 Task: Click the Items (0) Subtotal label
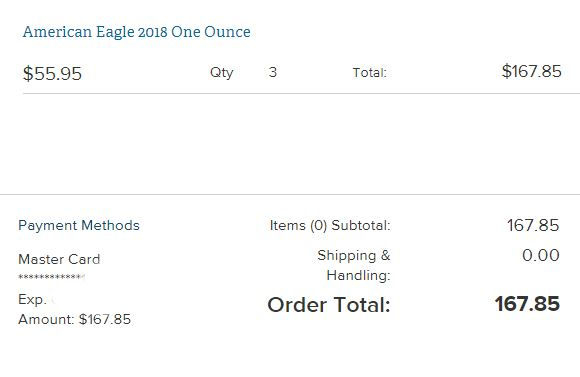pyautogui.click(x=330, y=225)
